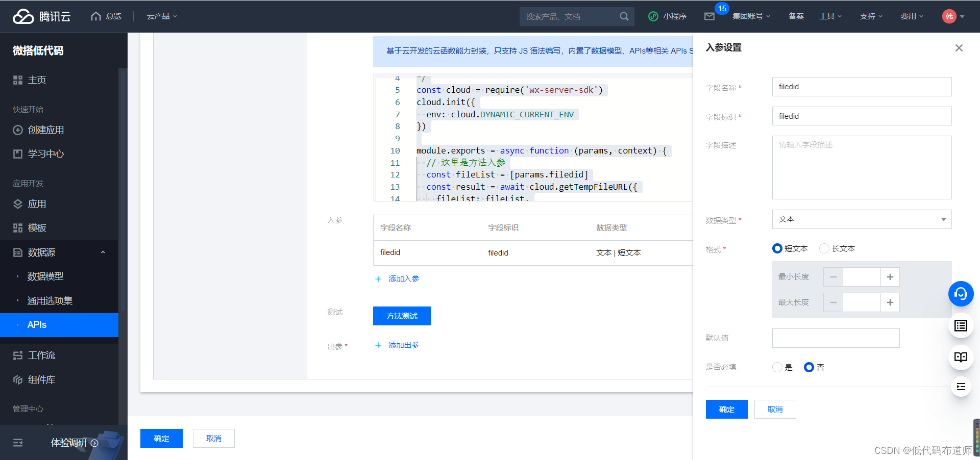Open the user avatar menu
The height and width of the screenshot is (460, 980).
pyautogui.click(x=953, y=16)
